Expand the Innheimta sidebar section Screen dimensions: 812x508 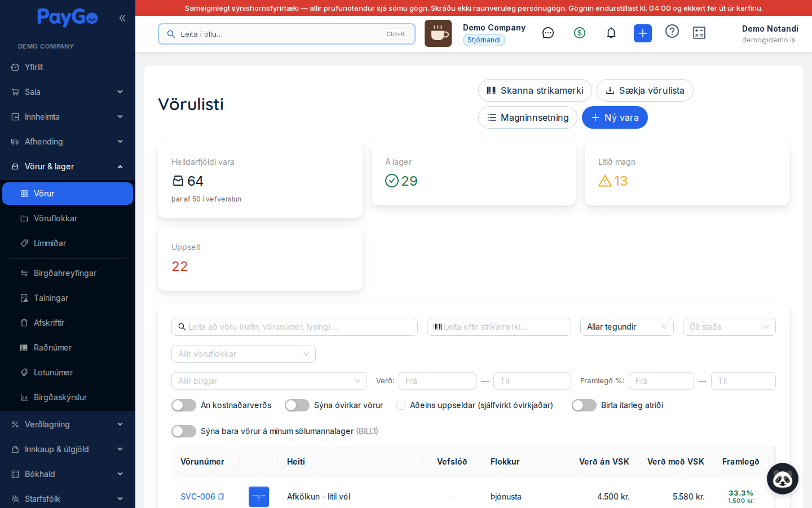click(x=68, y=117)
